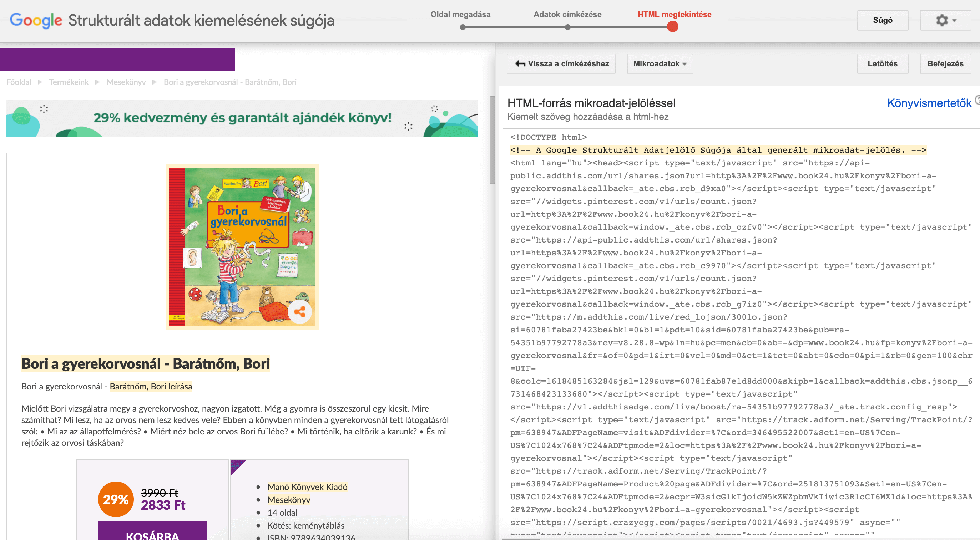Viewport: 980px width, 540px height.
Task: Click the KOSÁRBA add to cart button
Action: [152, 531]
